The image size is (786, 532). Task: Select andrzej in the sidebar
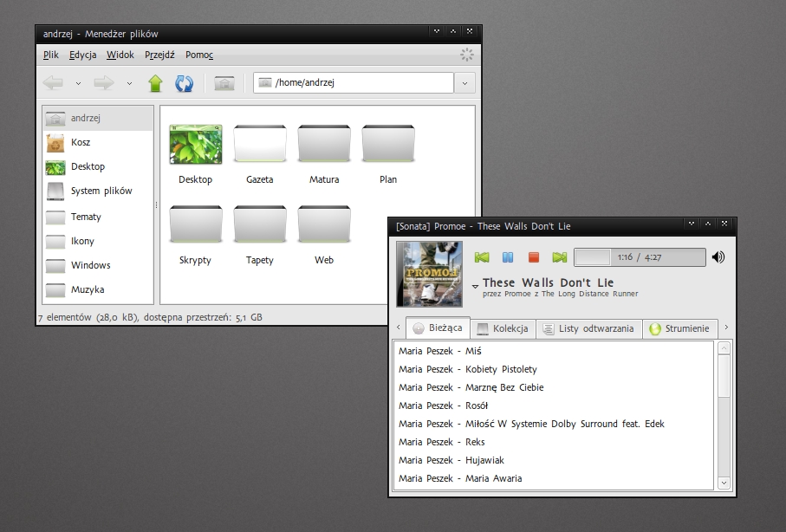click(x=98, y=119)
